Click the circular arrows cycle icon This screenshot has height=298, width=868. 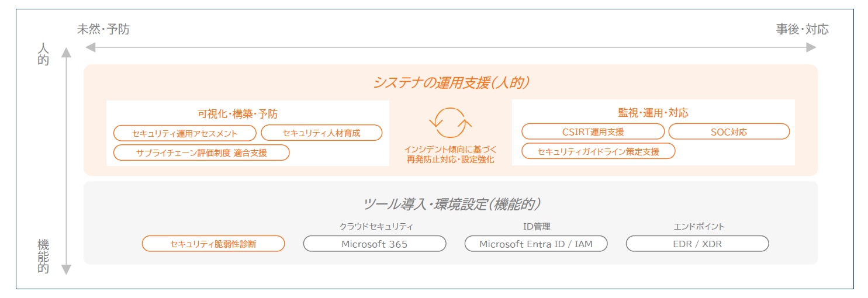tap(450, 122)
